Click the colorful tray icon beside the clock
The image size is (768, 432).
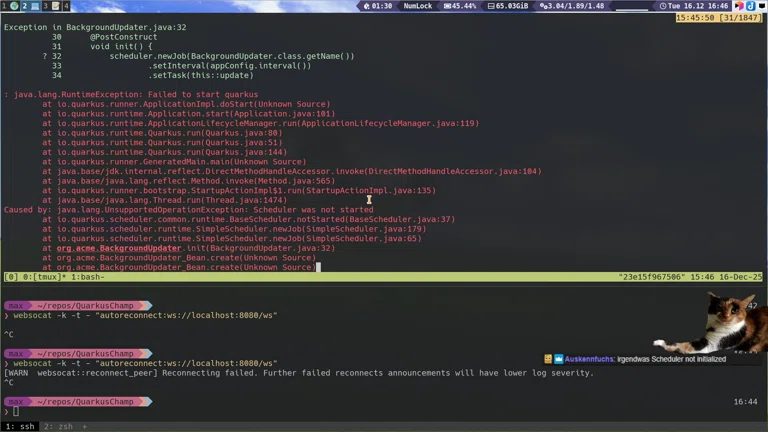point(739,6)
